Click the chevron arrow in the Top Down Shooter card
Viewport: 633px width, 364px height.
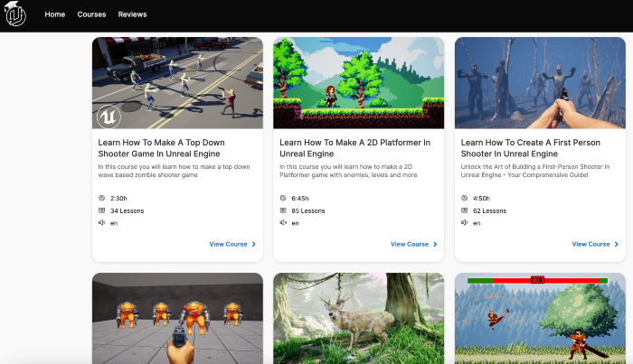[253, 244]
